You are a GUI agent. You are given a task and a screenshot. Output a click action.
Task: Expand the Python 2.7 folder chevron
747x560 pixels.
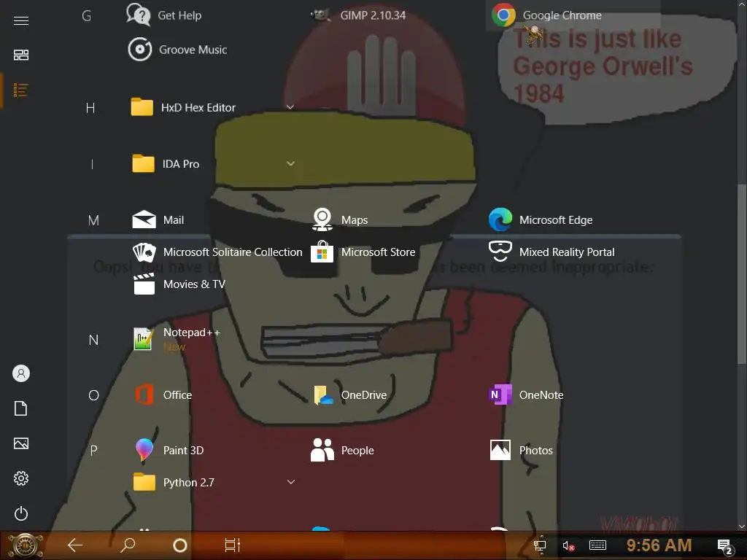[290, 482]
